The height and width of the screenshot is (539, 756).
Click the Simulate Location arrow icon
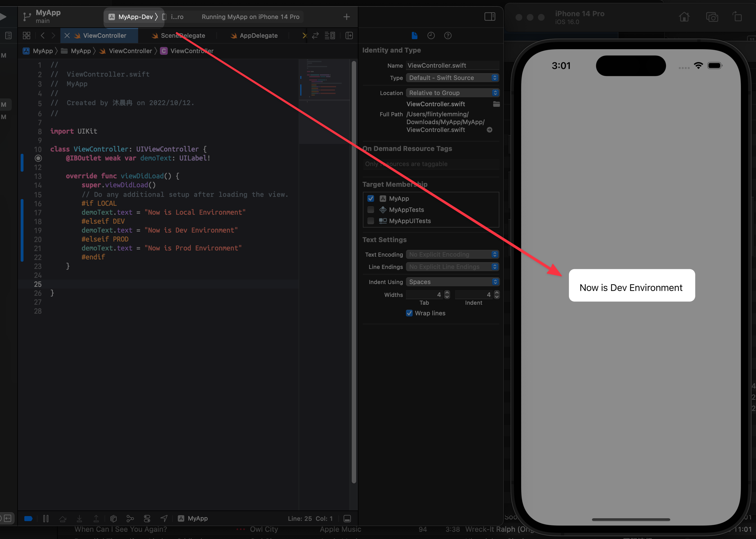[164, 518]
